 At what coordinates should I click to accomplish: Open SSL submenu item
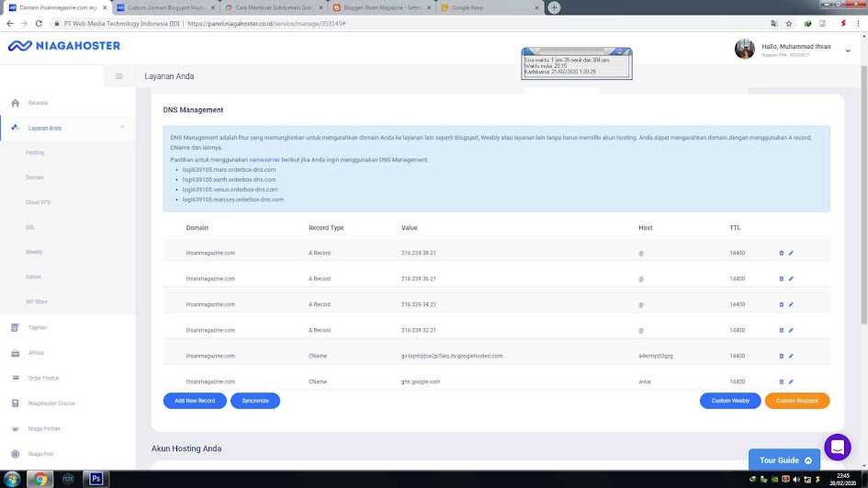point(30,228)
